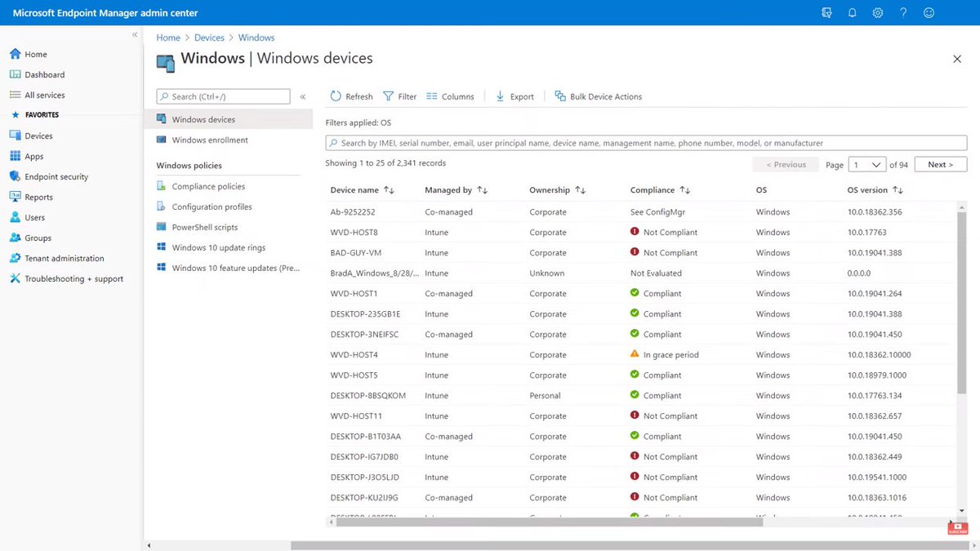Open portal settings gear
Screen dimensions: 980x551
coord(878,13)
